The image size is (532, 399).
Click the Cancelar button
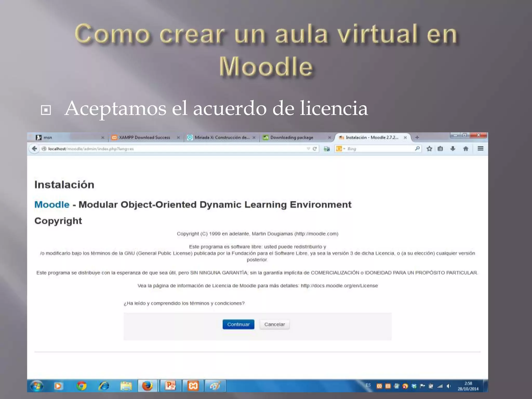coord(275,324)
